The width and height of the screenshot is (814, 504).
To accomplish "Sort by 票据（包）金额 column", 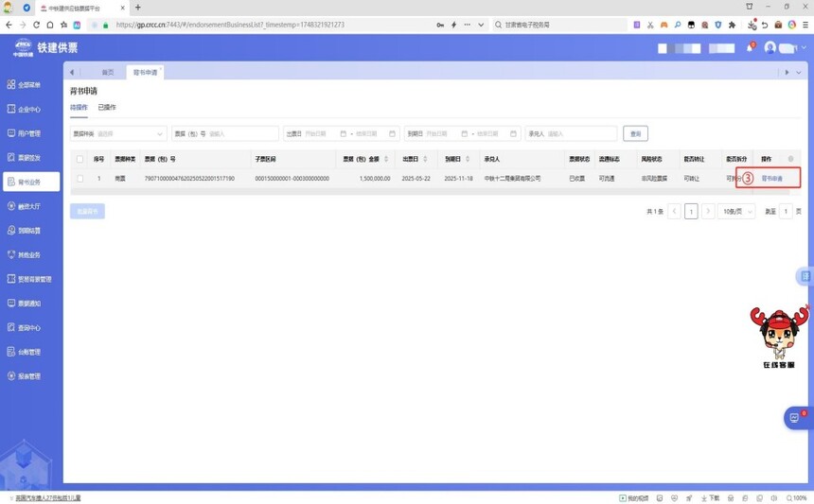I will 385,159.
